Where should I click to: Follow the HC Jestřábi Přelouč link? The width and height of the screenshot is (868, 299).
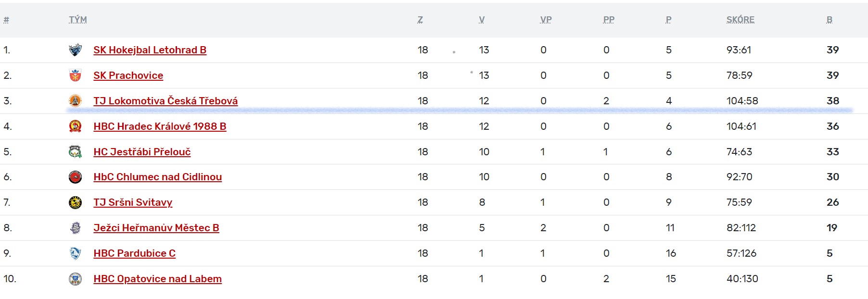click(x=142, y=152)
